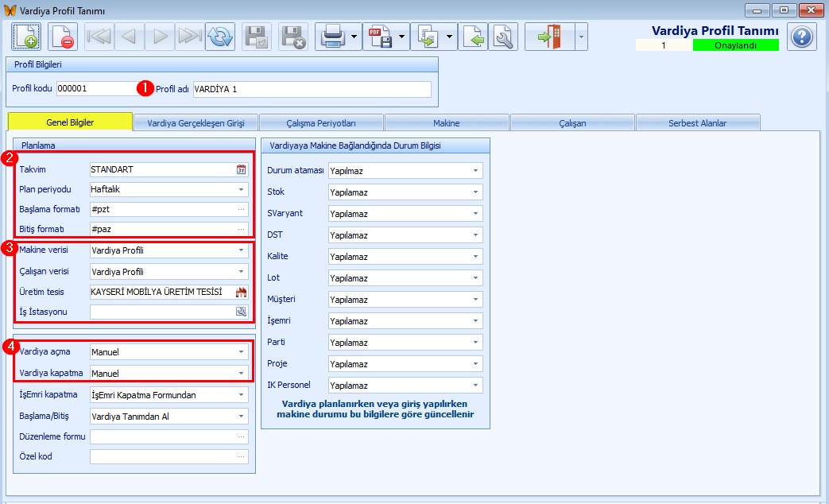Click the new record document icon
829x504 pixels.
coord(26,37)
